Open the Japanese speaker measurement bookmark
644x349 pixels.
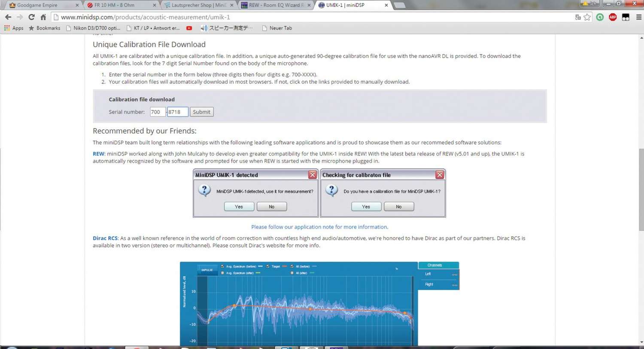pyautogui.click(x=226, y=28)
